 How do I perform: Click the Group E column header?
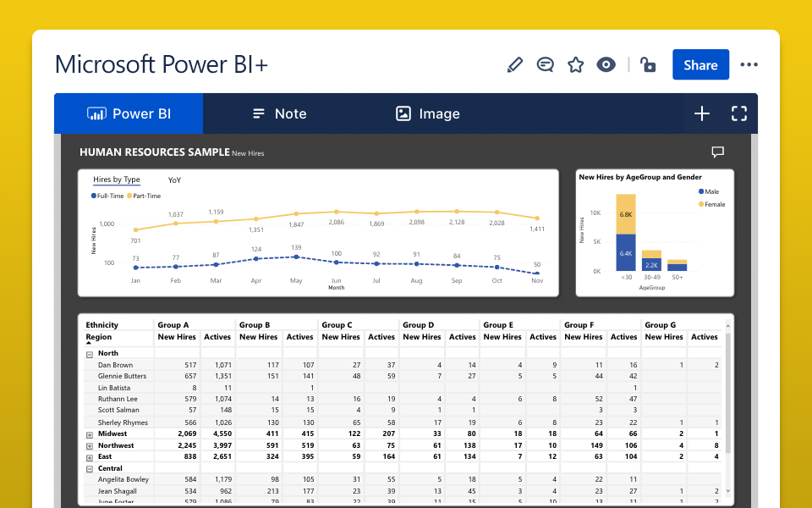click(498, 325)
